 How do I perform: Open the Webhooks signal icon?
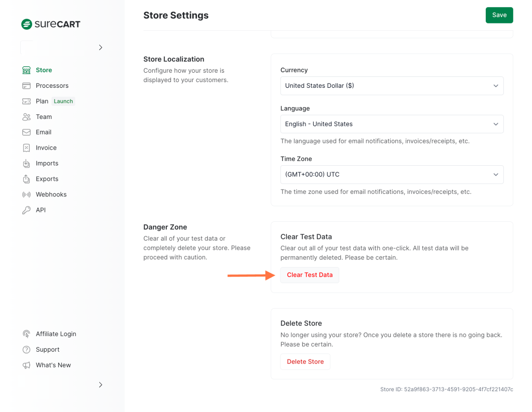(26, 194)
